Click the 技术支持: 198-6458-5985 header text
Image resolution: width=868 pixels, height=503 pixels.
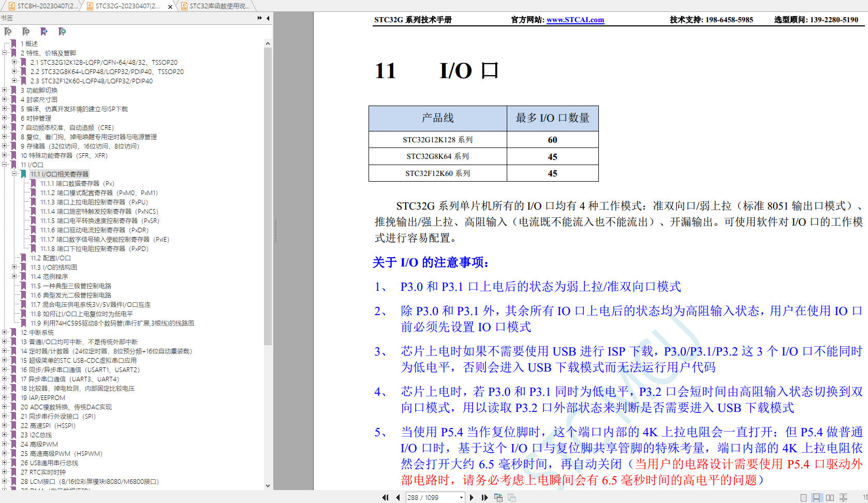pyautogui.click(x=712, y=20)
